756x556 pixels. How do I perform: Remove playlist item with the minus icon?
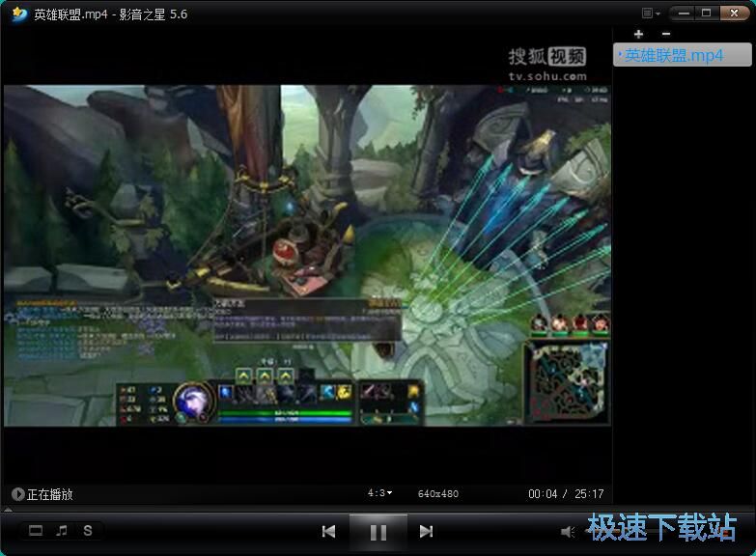(666, 34)
